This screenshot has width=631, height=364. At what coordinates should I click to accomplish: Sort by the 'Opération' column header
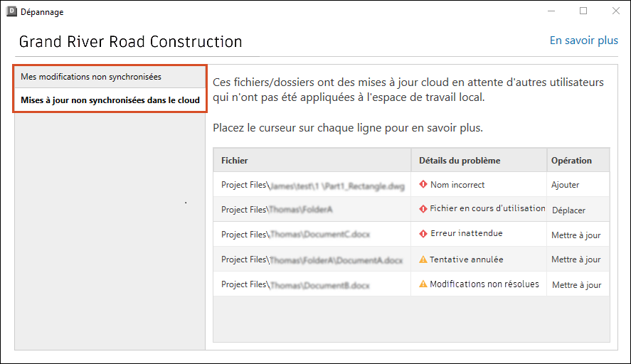pos(578,160)
